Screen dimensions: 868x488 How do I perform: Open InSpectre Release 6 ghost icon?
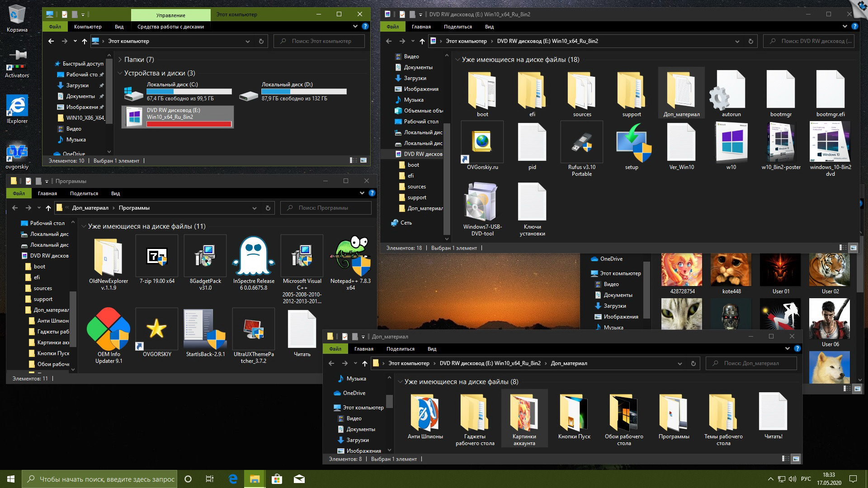(x=253, y=257)
